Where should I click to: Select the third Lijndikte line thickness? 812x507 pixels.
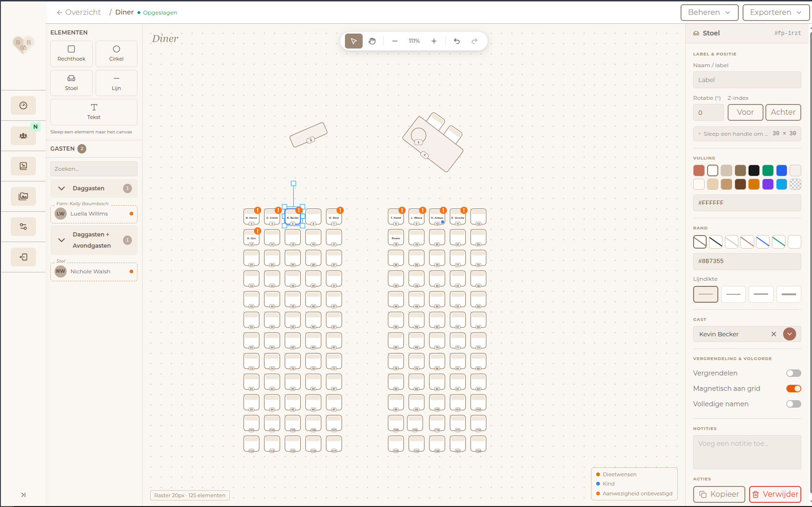pos(761,294)
